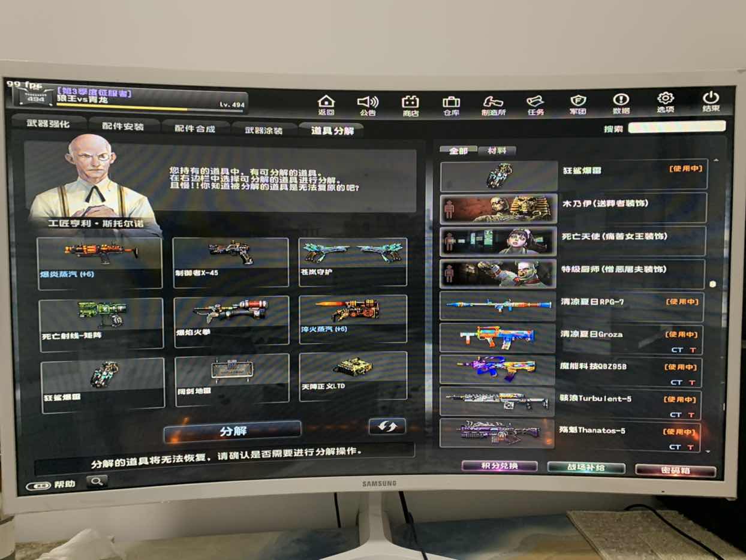
Task: Switch to the 武器涂装 tab
Action: (264, 130)
